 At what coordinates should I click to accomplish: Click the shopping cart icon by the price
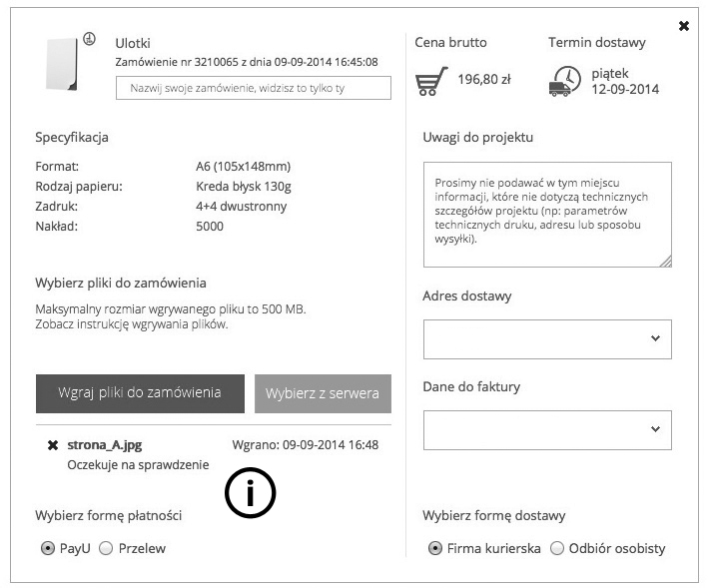(x=431, y=80)
